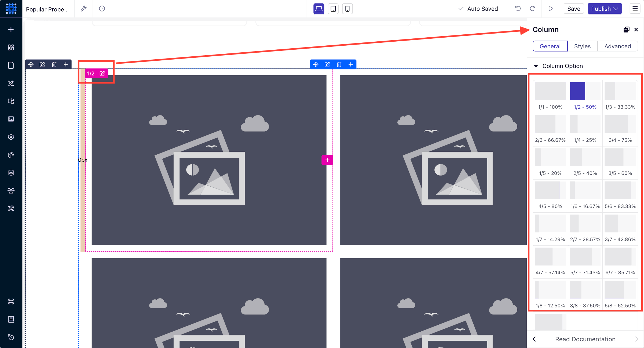
Task: Click edit icon on dark section toolbar
Action: tap(42, 64)
